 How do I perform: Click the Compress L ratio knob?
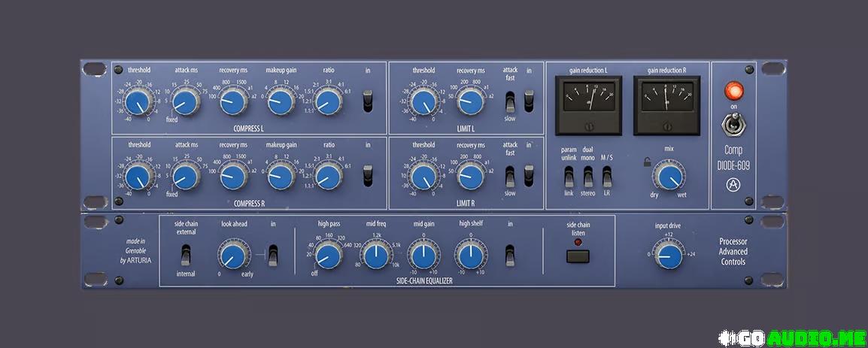point(328,102)
